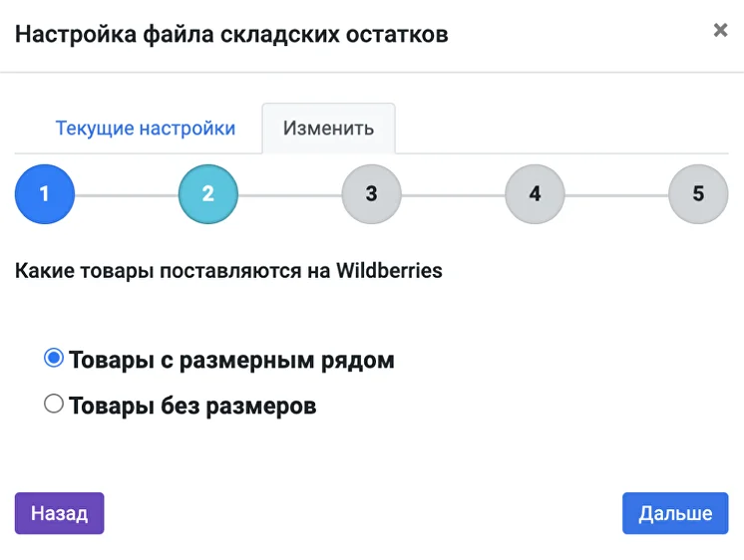
Task: Click the progress line between steps 3 and 4
Action: pyautogui.click(x=453, y=195)
